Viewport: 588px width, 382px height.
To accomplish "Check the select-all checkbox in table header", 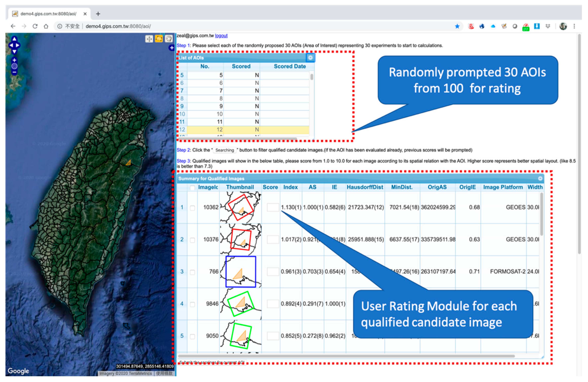I will click(193, 188).
